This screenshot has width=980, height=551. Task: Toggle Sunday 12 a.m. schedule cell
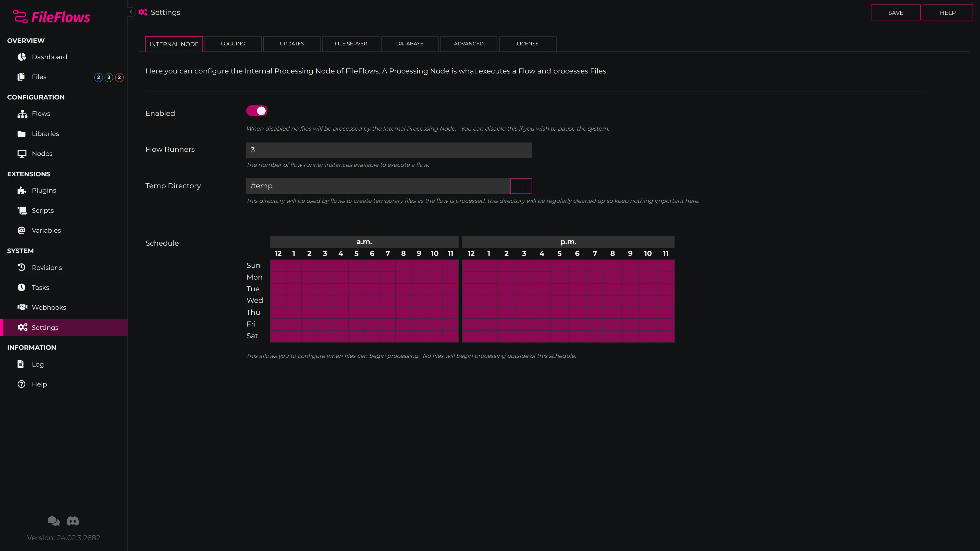click(x=278, y=265)
